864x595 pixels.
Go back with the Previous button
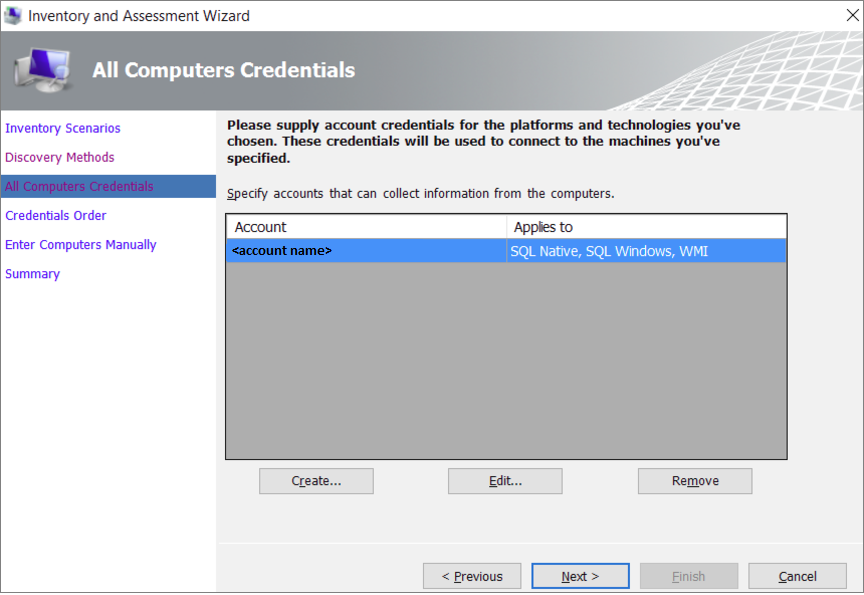click(x=472, y=576)
